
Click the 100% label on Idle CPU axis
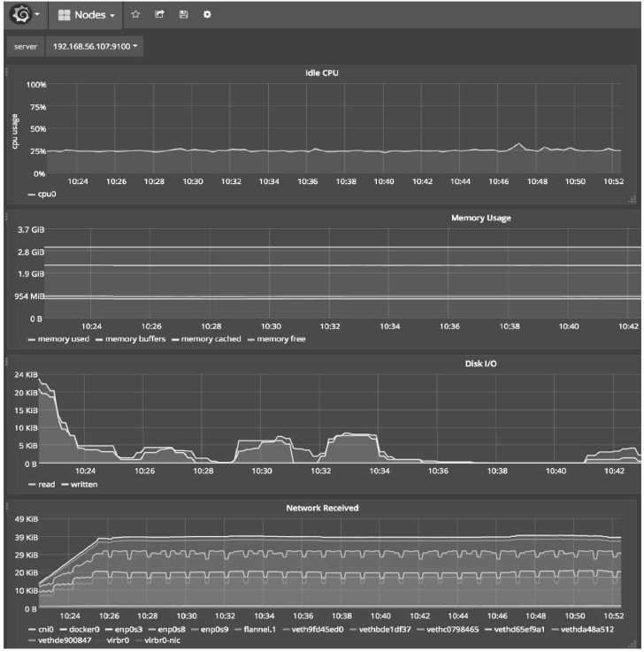click(36, 85)
